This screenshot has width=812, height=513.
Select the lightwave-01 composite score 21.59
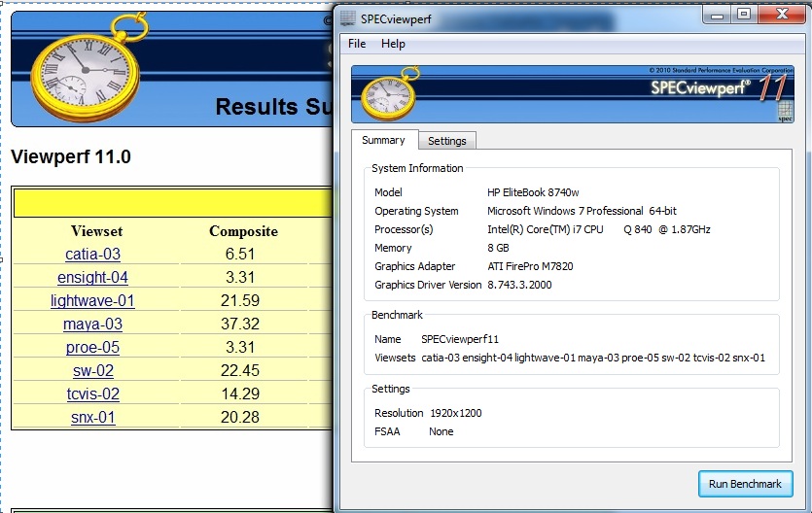tap(240, 300)
